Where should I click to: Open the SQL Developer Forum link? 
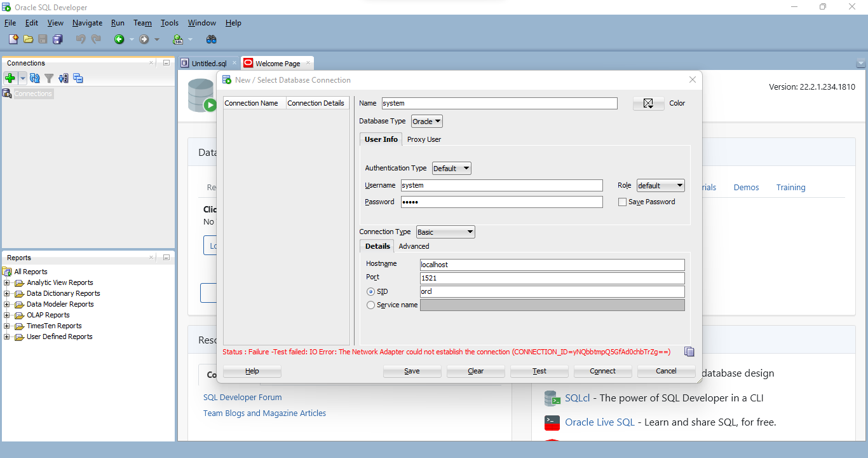243,398
